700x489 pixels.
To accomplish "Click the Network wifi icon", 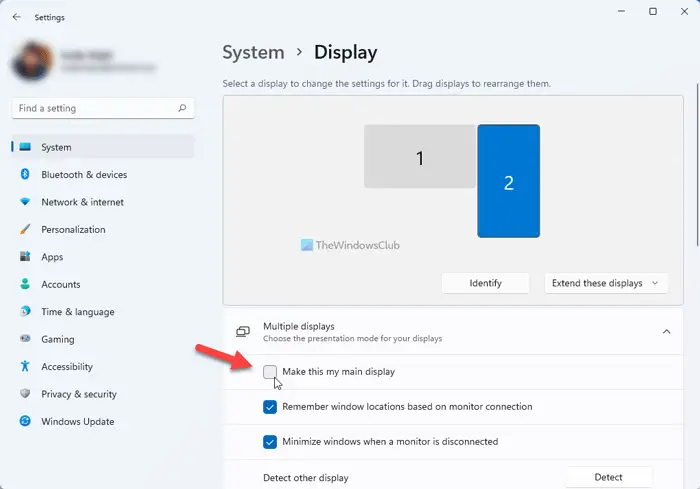I will [x=25, y=202].
